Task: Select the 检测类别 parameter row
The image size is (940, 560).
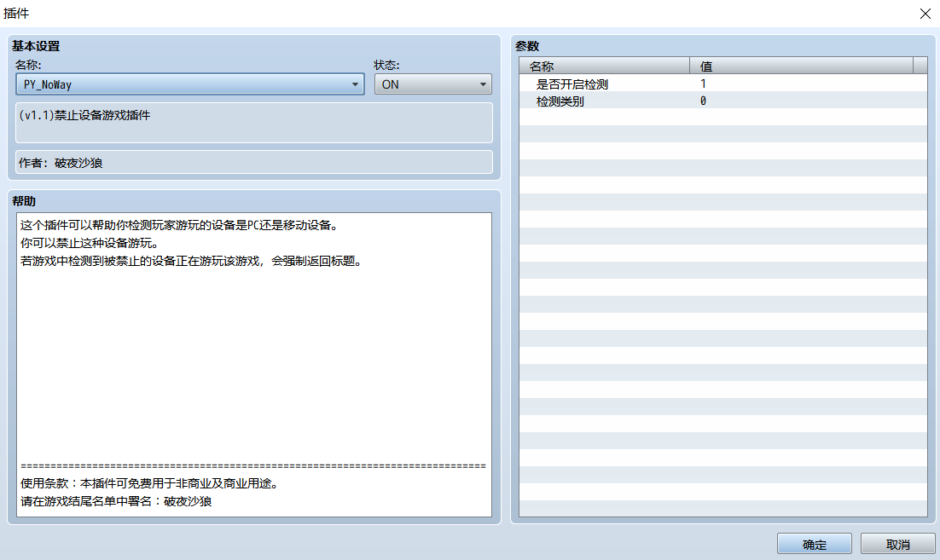Action: pos(723,101)
